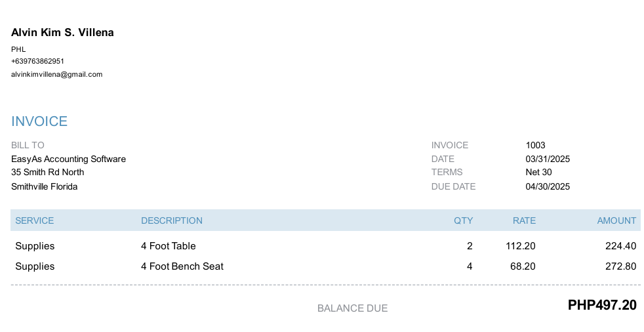Click the 112.20 rate value

pos(521,246)
